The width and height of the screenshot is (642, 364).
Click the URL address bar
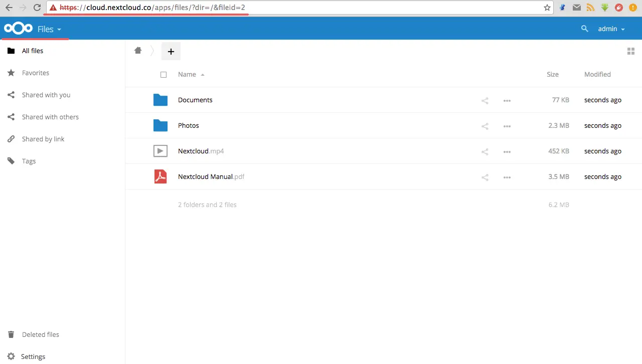coord(299,8)
